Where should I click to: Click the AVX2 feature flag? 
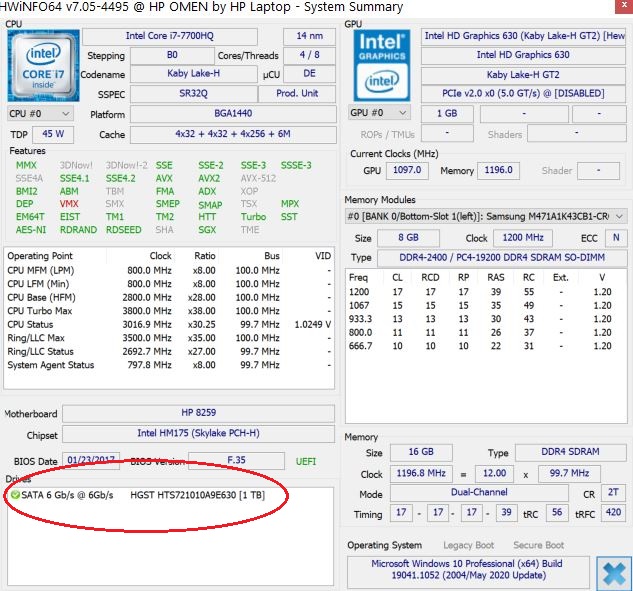(209, 178)
